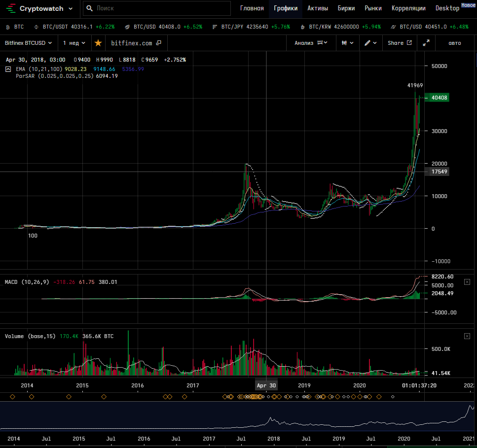Expand the Bitfinex BTCUSD market selector
477x448 pixels.
click(29, 43)
